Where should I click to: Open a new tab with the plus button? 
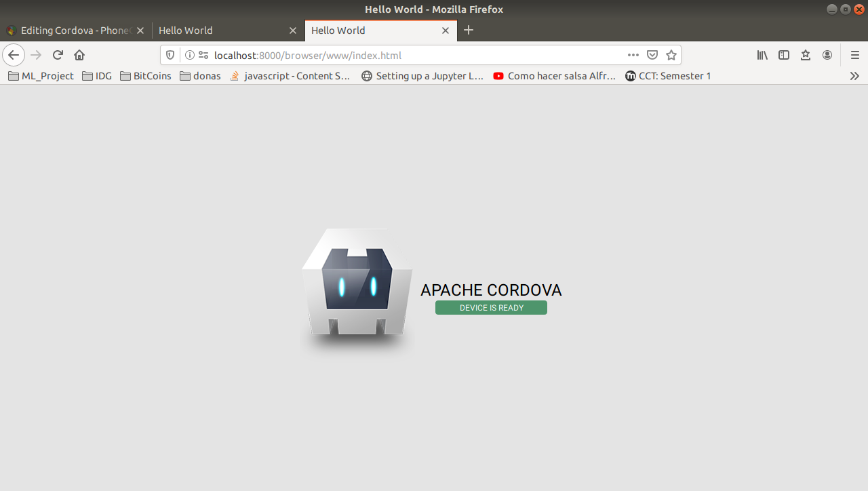pos(469,31)
